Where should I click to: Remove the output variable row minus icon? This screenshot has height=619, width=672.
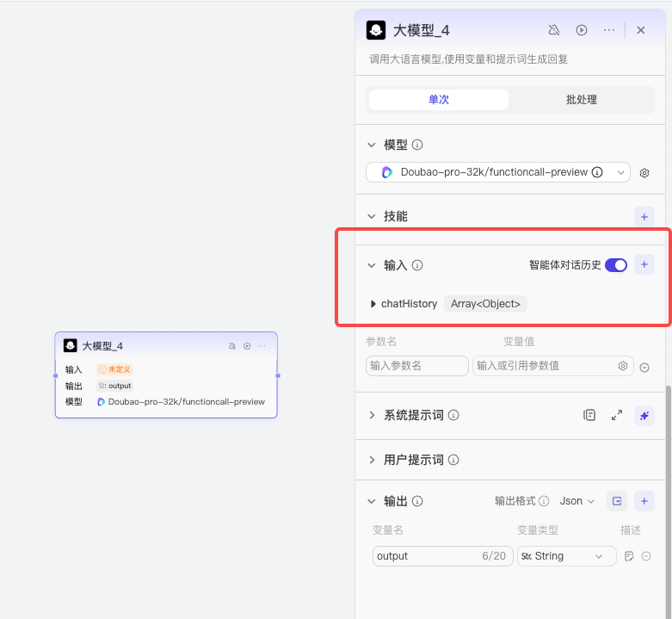click(646, 556)
